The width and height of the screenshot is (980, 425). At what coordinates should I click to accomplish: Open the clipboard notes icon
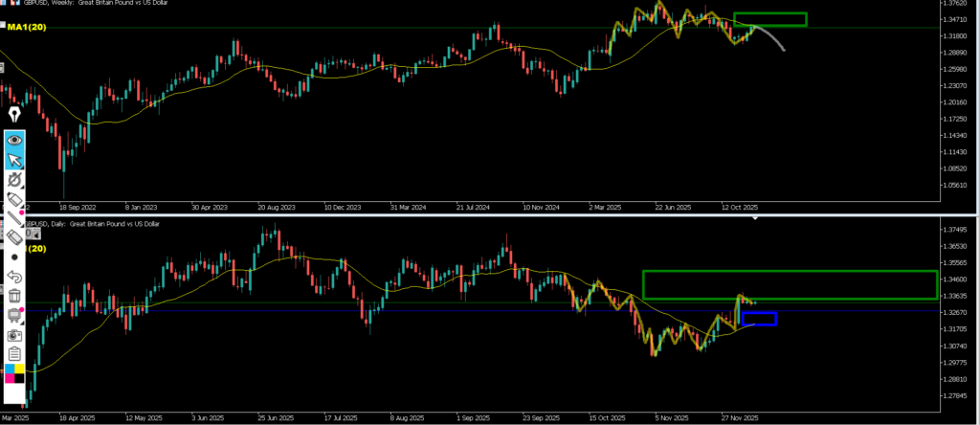pos(15,354)
